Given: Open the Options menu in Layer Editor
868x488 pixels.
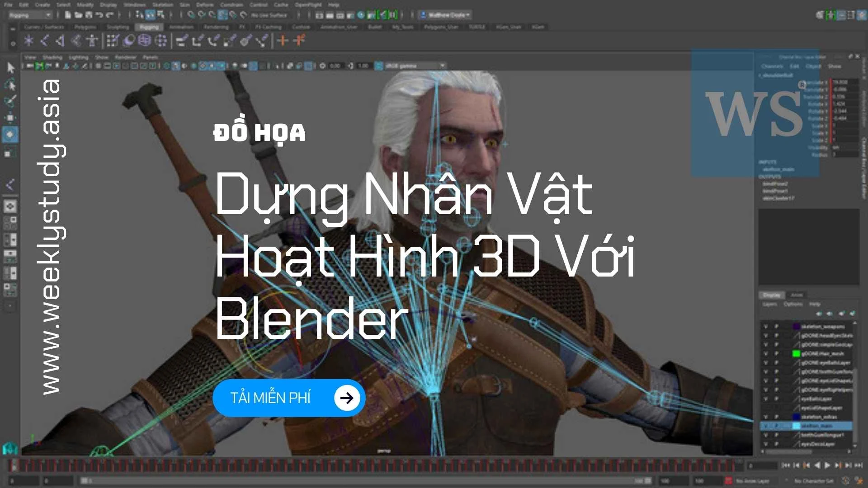Looking at the screenshot, I should point(793,304).
